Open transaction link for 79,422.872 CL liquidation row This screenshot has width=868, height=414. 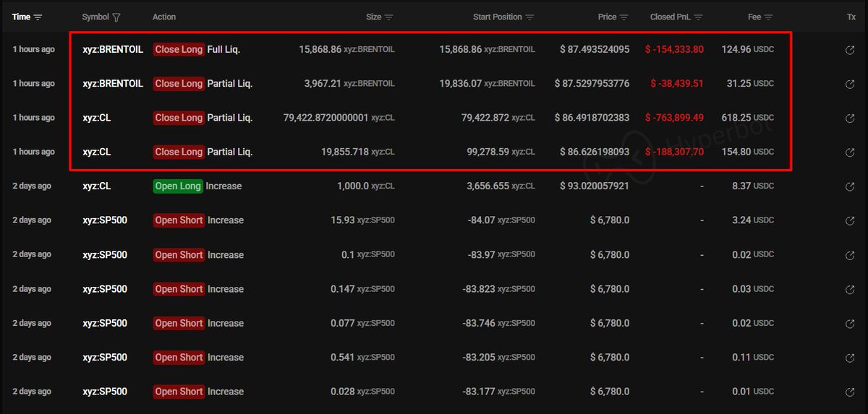tap(851, 118)
